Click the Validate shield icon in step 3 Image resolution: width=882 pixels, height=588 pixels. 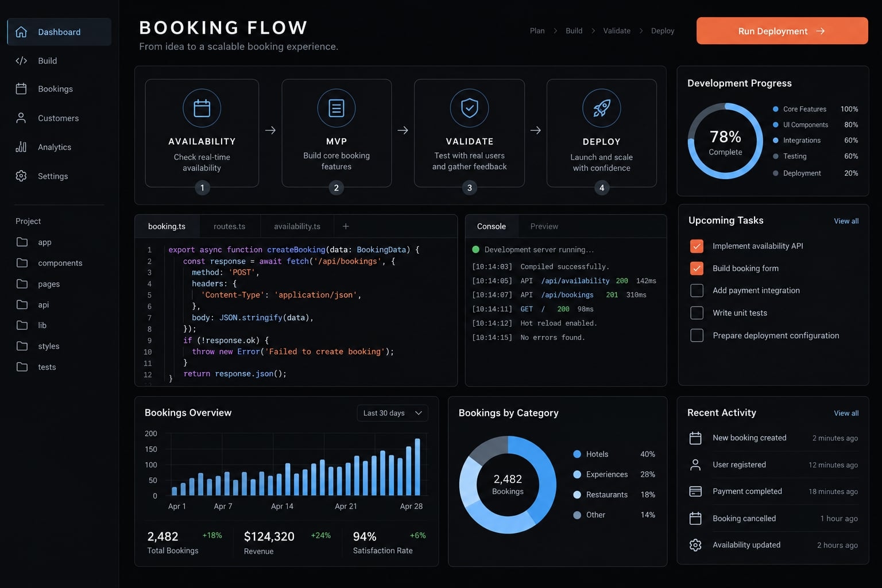click(470, 108)
